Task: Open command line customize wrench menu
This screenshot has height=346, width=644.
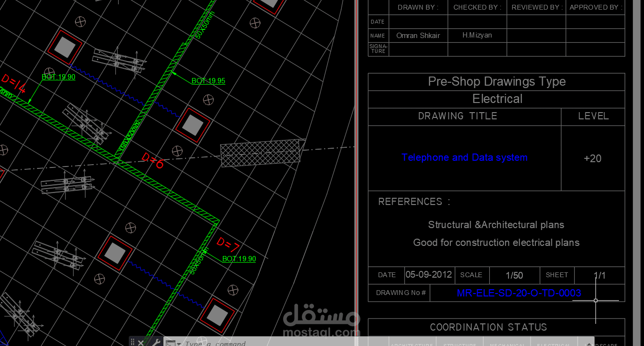Action: pyautogui.click(x=156, y=343)
